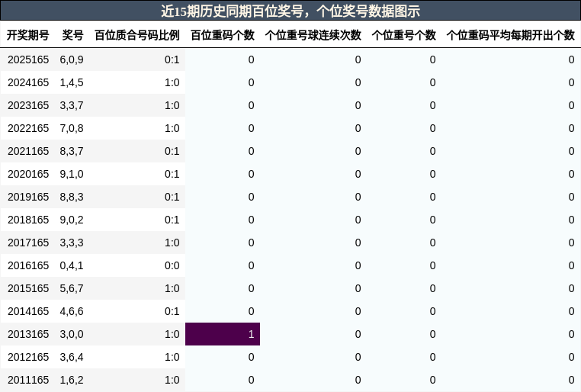Click prize number 7,0,8

point(72,129)
